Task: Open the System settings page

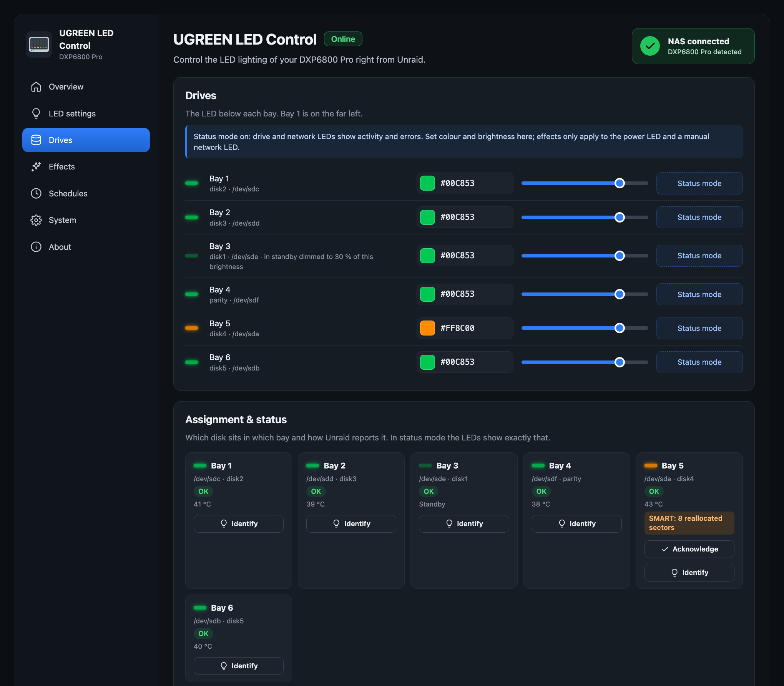Action: pos(86,220)
